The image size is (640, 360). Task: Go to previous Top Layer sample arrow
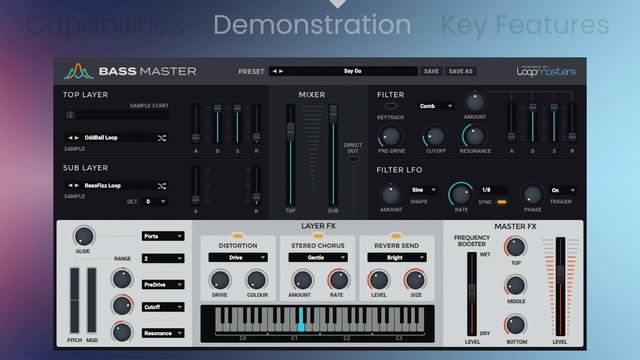point(70,138)
